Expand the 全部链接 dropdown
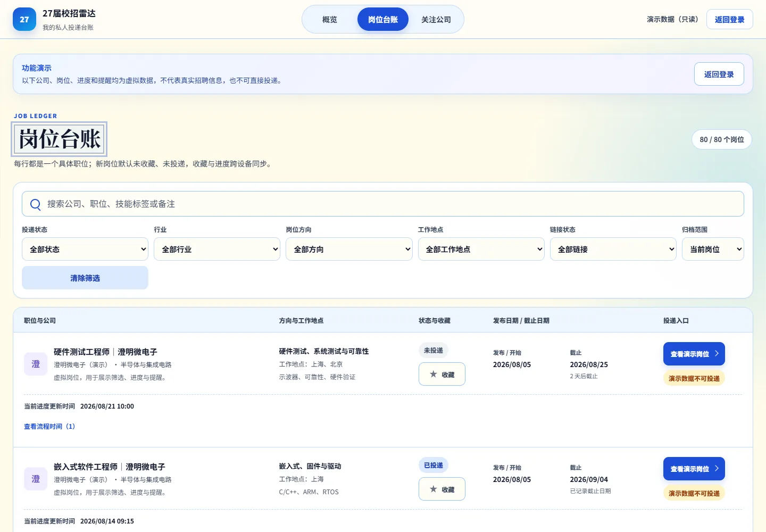Screen dimensions: 766x532 613,249
